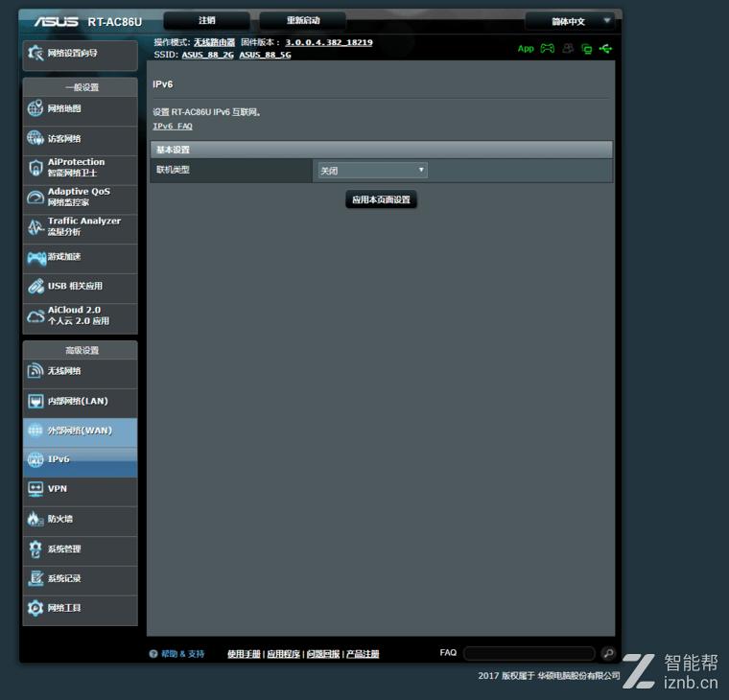Click the logout button
The width and height of the screenshot is (729, 700).
(x=207, y=20)
